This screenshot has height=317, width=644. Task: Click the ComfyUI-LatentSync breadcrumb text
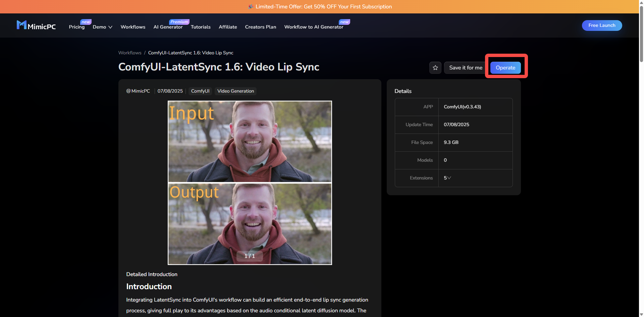[x=191, y=53]
